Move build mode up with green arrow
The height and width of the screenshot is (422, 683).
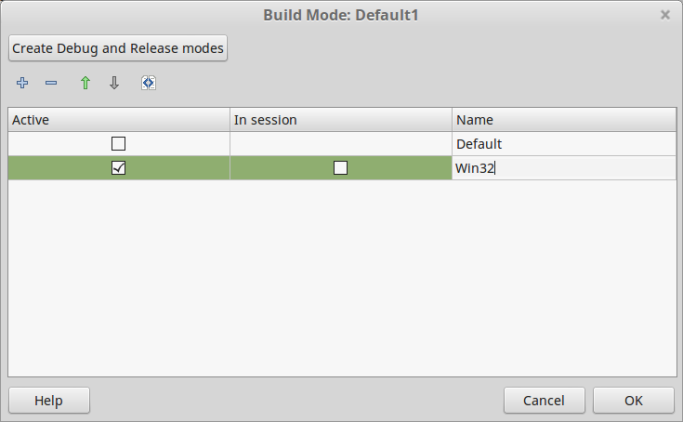coord(85,83)
